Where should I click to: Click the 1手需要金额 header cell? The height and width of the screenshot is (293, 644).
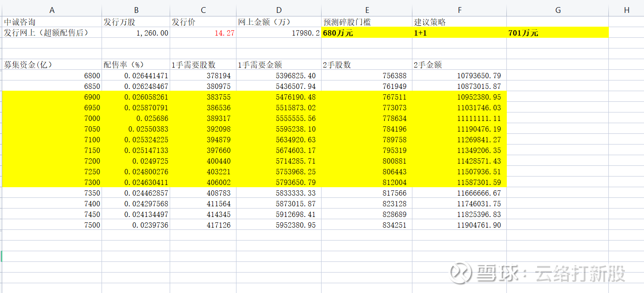(279, 64)
